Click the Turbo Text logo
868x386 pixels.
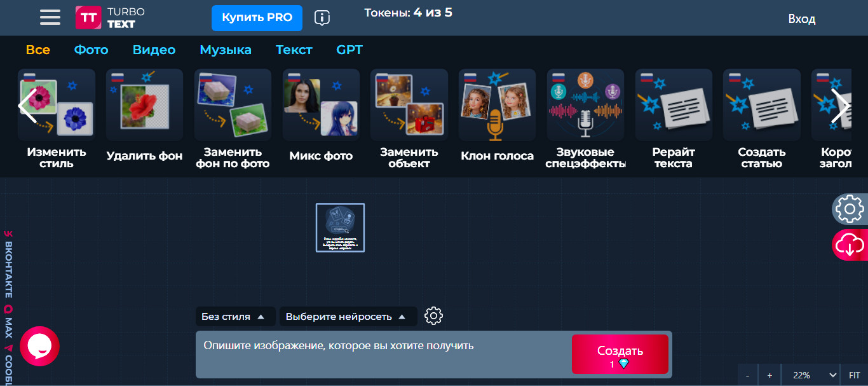point(110,18)
